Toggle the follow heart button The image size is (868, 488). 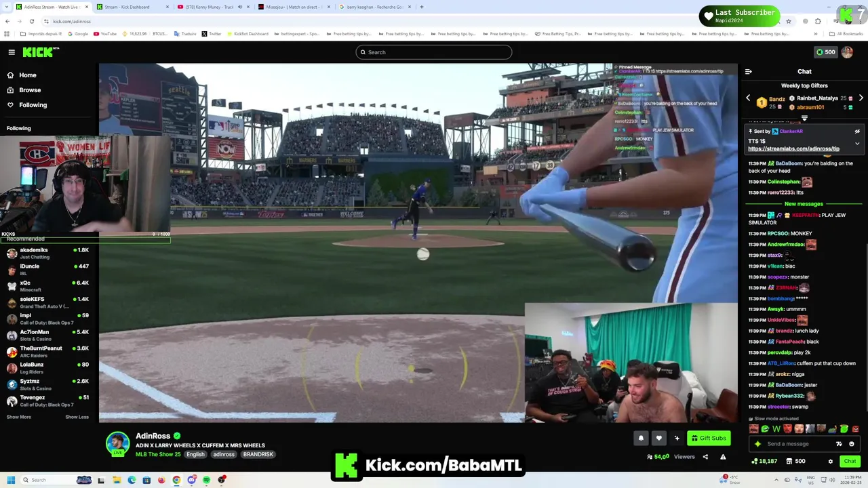click(x=658, y=438)
